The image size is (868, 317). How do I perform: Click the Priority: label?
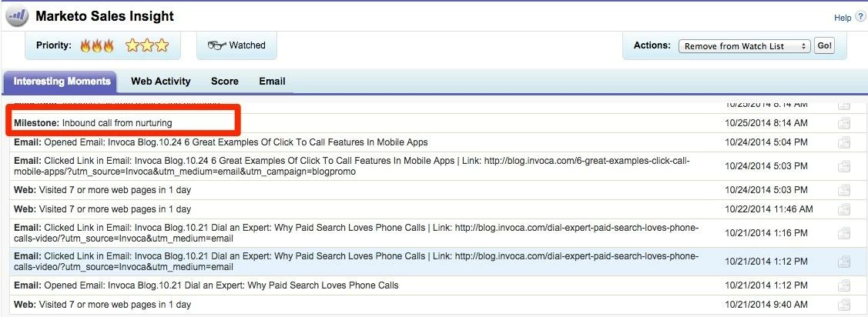[54, 45]
